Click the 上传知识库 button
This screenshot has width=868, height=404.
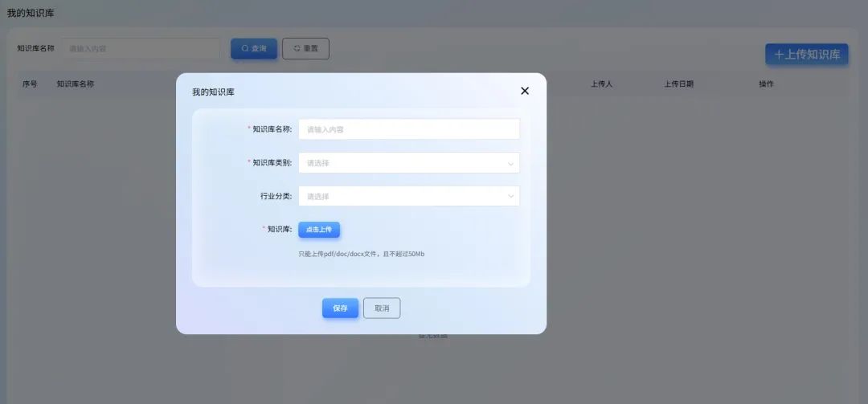pyautogui.click(x=807, y=55)
